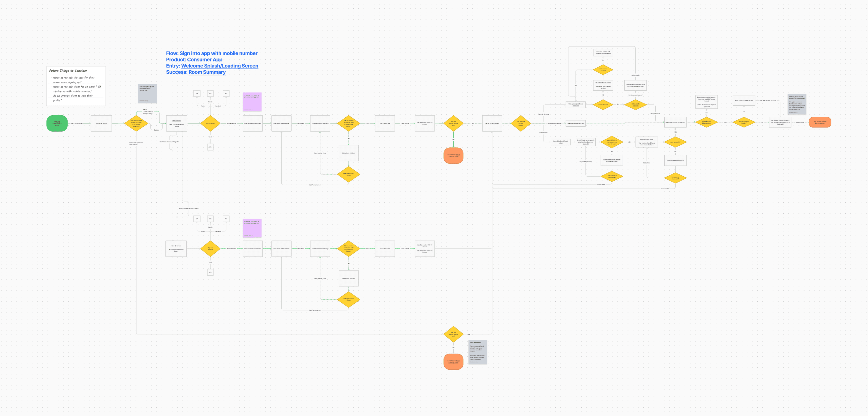Click the 'Clicks Retry' connector label
The image size is (868, 416).
[647, 163]
